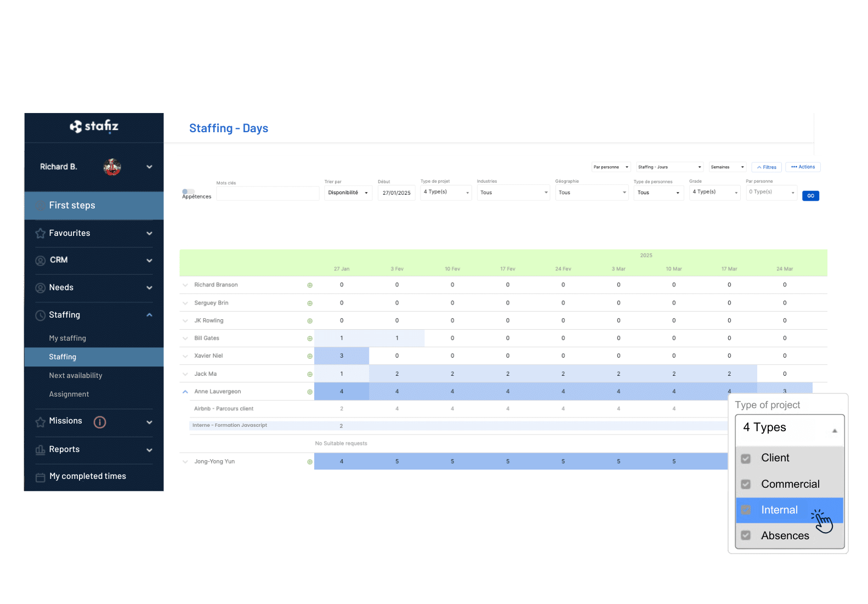868x604 pixels.
Task: Click the Reports chart icon
Action: (x=41, y=450)
